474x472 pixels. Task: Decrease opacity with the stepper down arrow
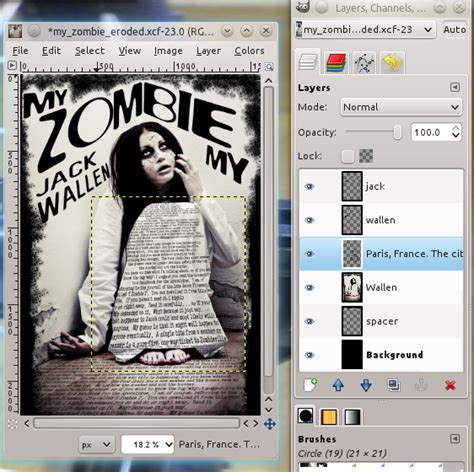pyautogui.click(x=456, y=136)
